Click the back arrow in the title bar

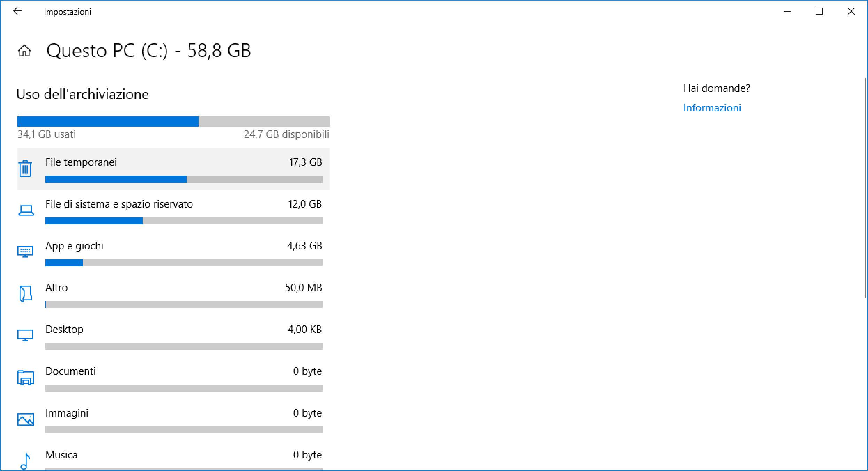pos(17,11)
